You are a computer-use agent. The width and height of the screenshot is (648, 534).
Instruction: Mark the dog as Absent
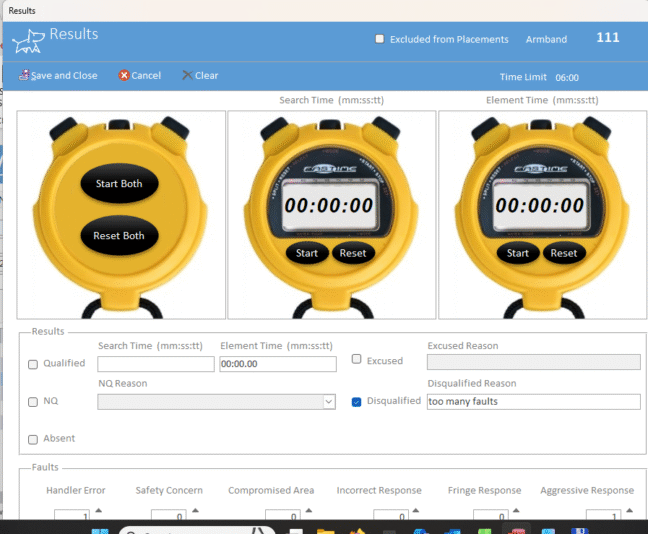[33, 439]
